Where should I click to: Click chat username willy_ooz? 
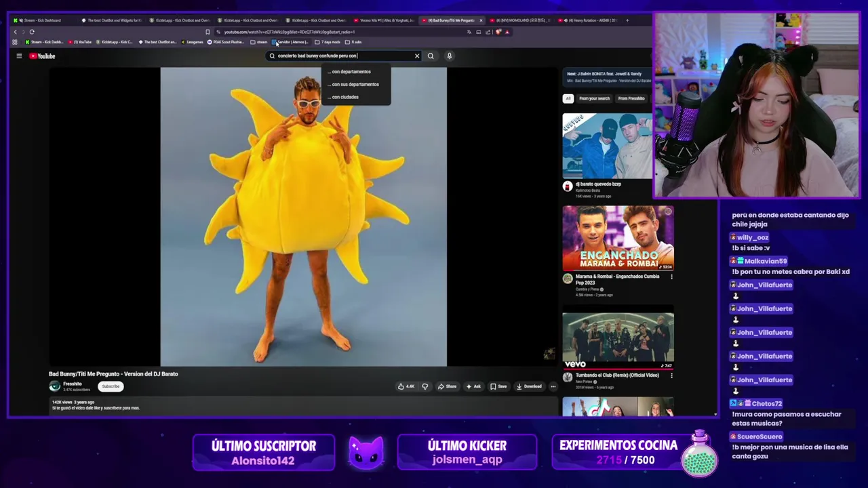[753, 238]
